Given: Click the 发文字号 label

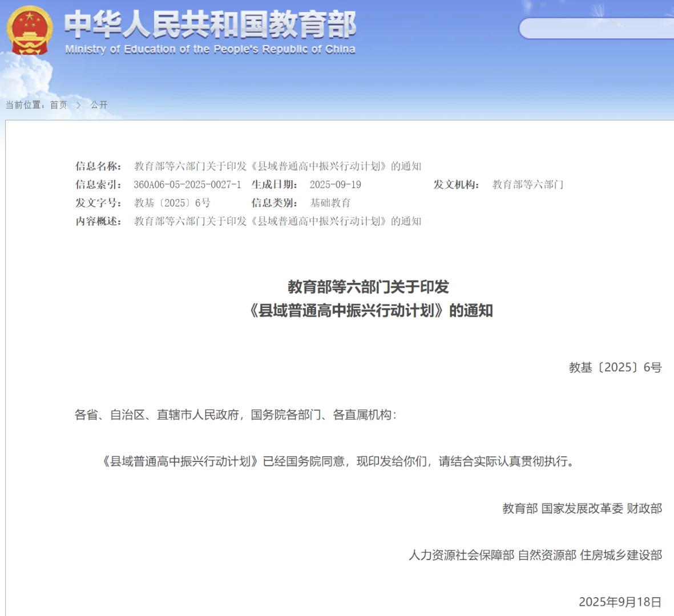Looking at the screenshot, I should pos(98,202).
